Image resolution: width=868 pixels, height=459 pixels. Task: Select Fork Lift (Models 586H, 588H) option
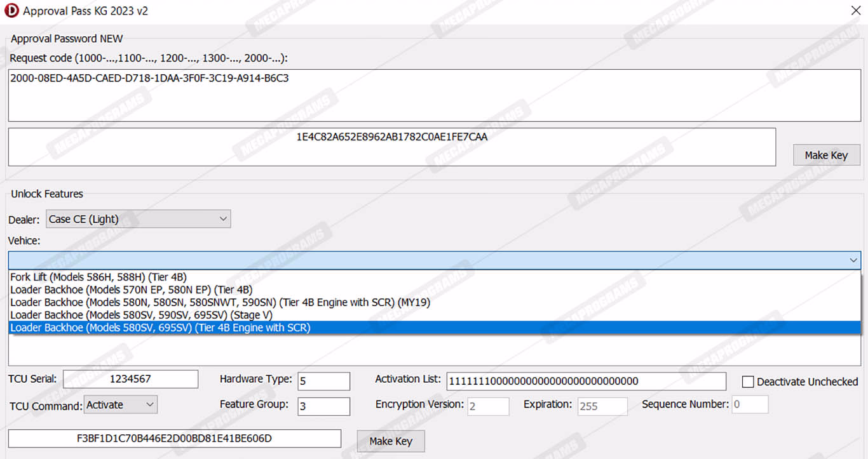(x=98, y=277)
